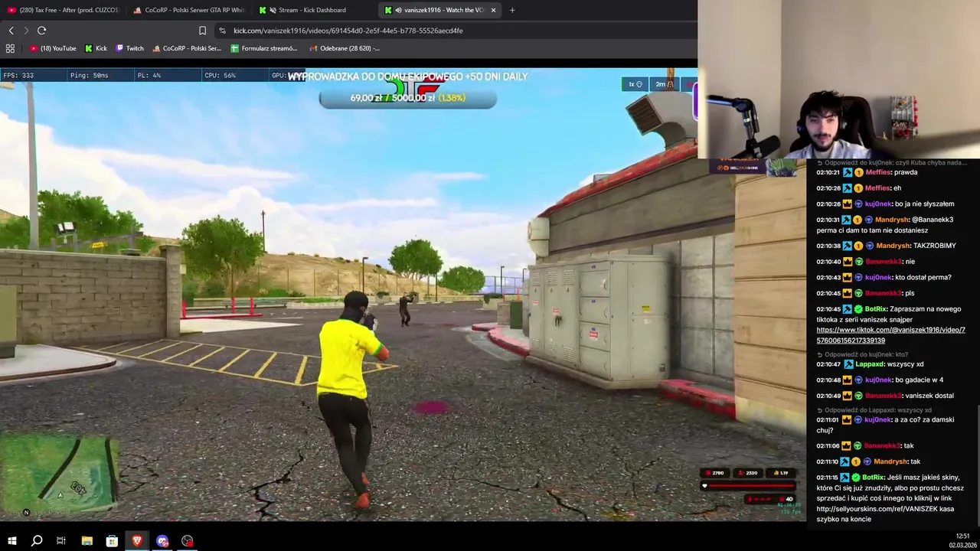Go back using the browser back arrow
Image resolution: width=980 pixels, height=551 pixels.
[x=11, y=31]
